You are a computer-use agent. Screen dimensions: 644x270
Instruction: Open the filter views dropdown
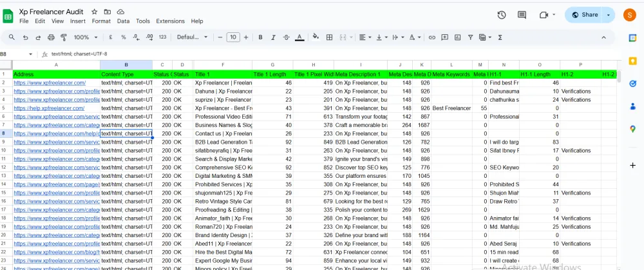coord(486,37)
